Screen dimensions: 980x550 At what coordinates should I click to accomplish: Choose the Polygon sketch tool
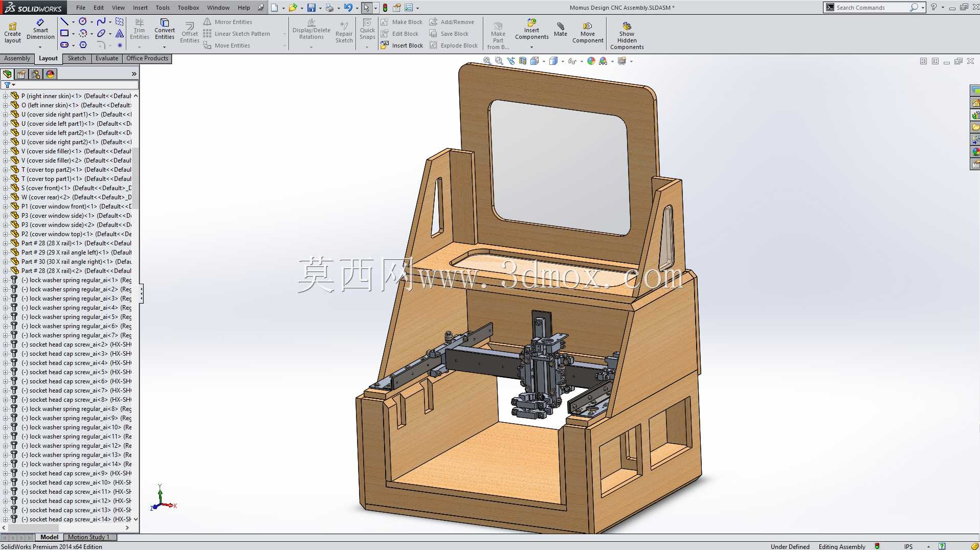tap(83, 45)
